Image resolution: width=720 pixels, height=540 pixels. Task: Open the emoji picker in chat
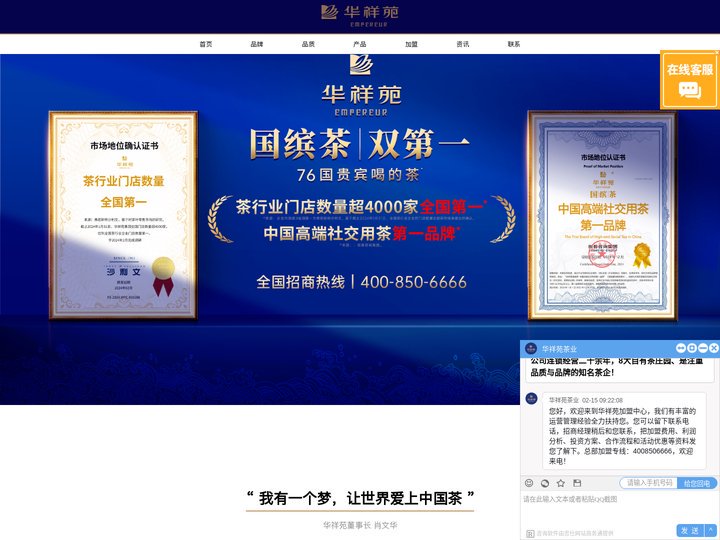[529, 483]
